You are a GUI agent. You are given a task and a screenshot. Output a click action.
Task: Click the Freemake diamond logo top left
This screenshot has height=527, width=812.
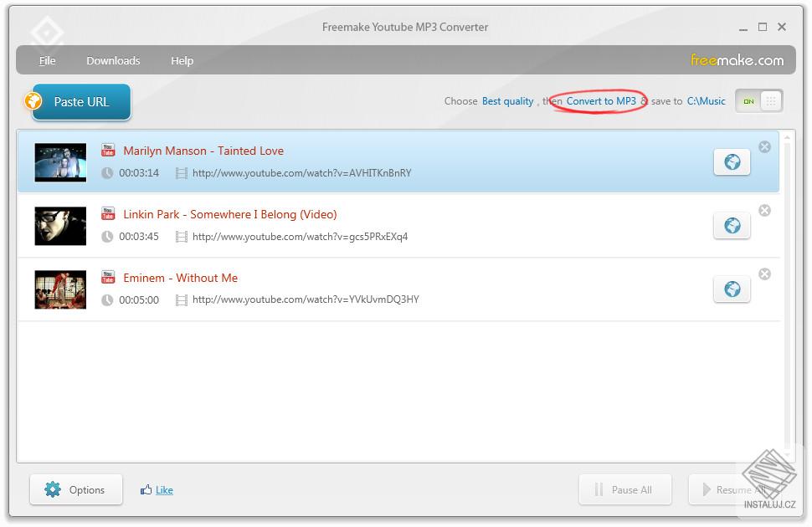47,31
